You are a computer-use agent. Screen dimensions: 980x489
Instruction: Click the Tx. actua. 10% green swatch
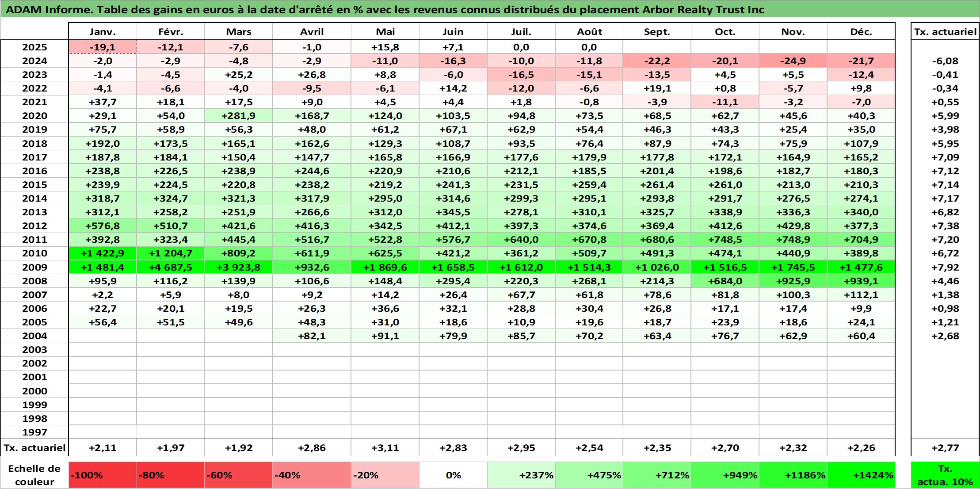tap(945, 475)
